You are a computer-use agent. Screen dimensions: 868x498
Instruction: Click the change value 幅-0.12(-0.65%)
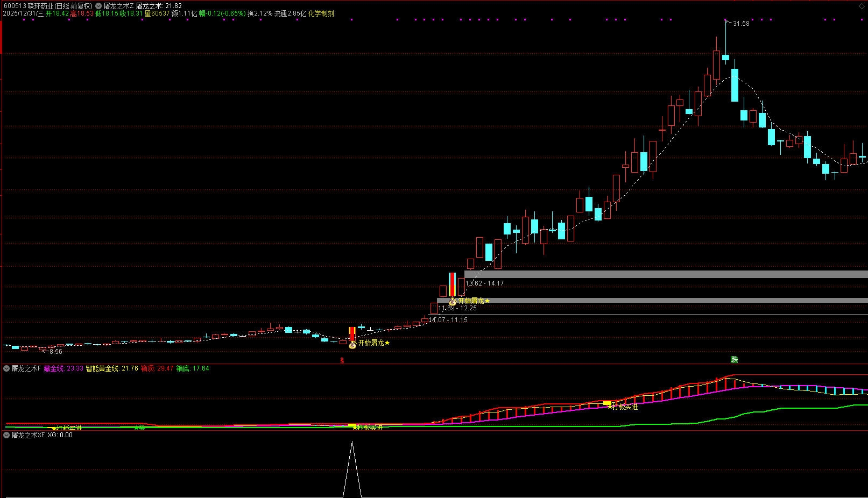pos(222,13)
